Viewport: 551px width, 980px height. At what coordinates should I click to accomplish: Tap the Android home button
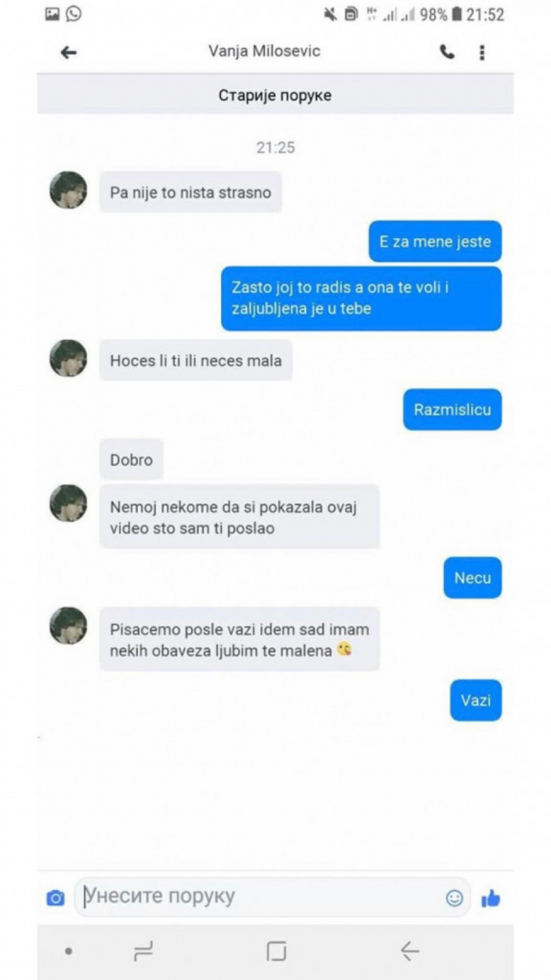(x=276, y=951)
